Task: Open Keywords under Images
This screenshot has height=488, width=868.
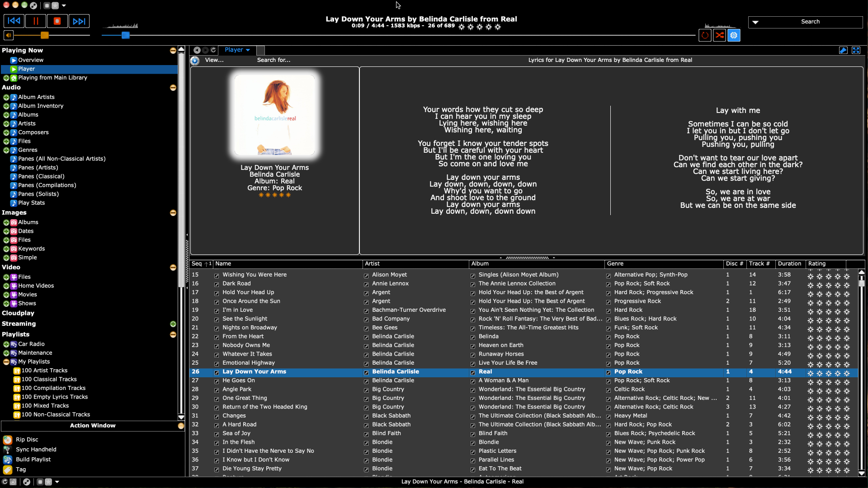Action: 31,249
